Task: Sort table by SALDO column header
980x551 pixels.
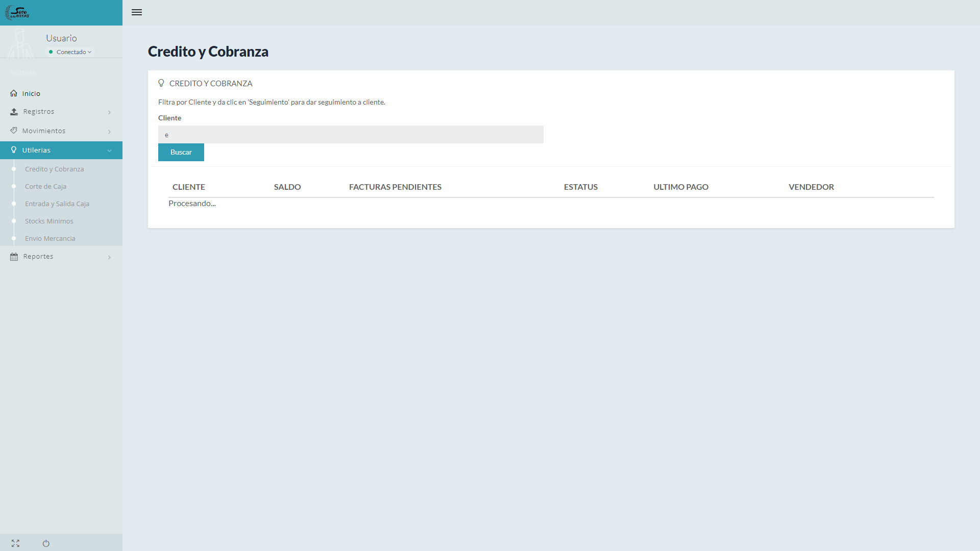Action: point(287,187)
